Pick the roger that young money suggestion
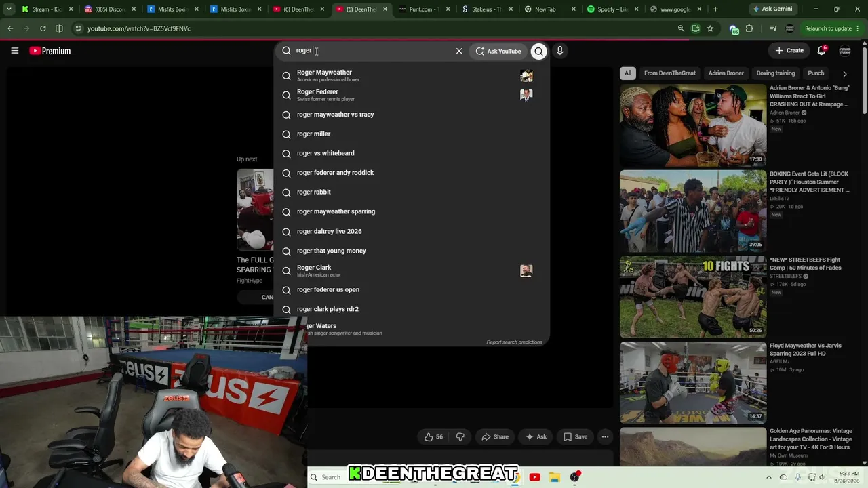This screenshot has width=868, height=488. pyautogui.click(x=411, y=251)
